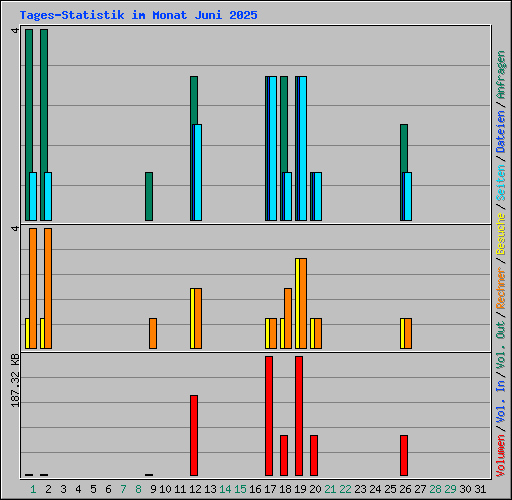Click the day 20 label on the axis
512x500 pixels.
point(315,489)
